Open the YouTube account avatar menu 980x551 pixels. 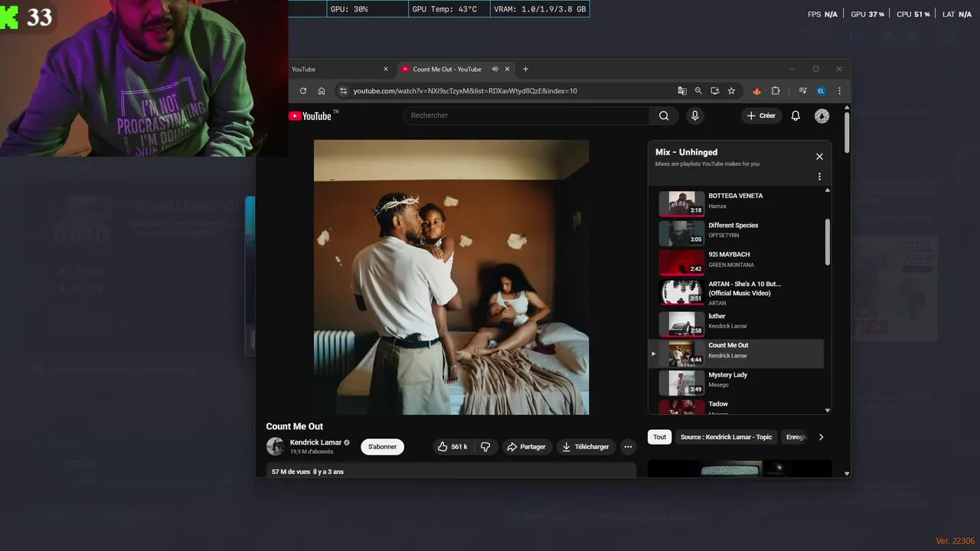[822, 116]
